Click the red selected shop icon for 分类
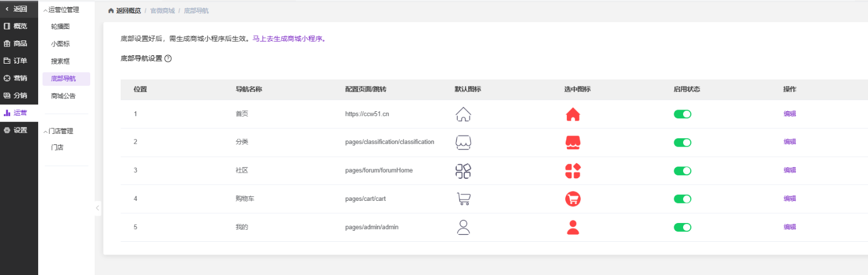This screenshot has width=868, height=275. coord(573,142)
